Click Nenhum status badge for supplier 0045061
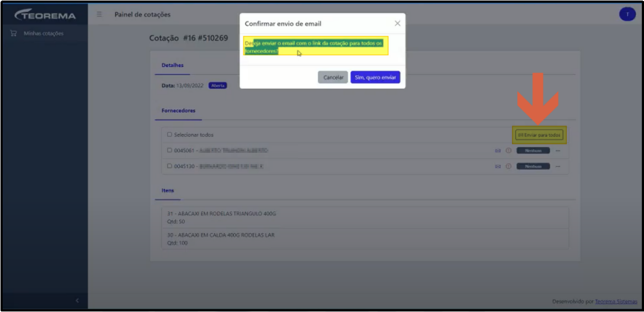Image resolution: width=644 pixels, height=312 pixels. coord(533,151)
